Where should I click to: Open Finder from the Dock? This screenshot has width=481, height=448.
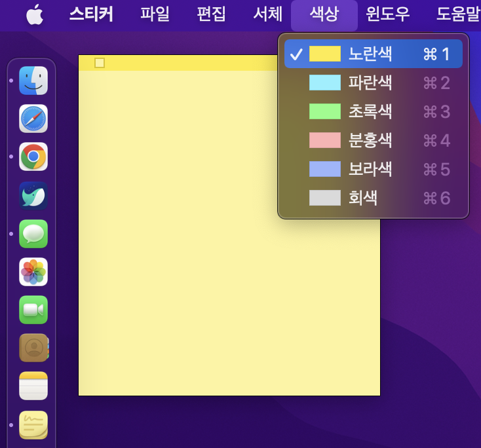click(x=33, y=81)
